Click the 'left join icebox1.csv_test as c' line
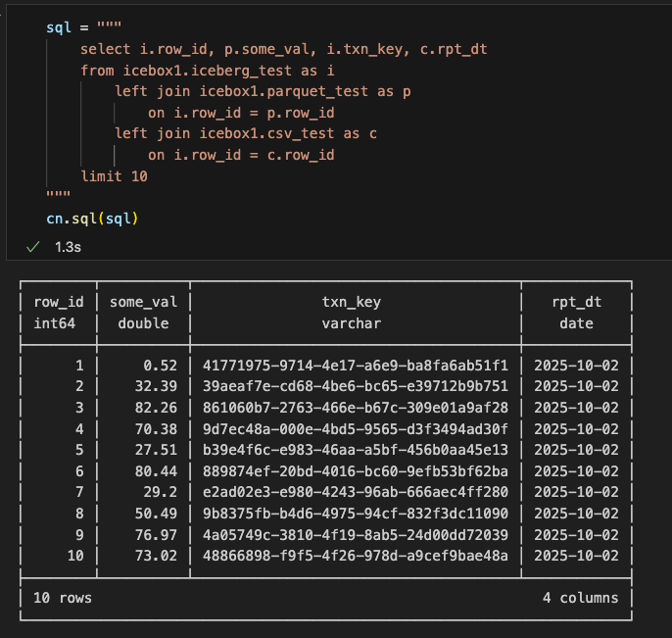Viewport: 672px width, 638px height. tap(245, 133)
